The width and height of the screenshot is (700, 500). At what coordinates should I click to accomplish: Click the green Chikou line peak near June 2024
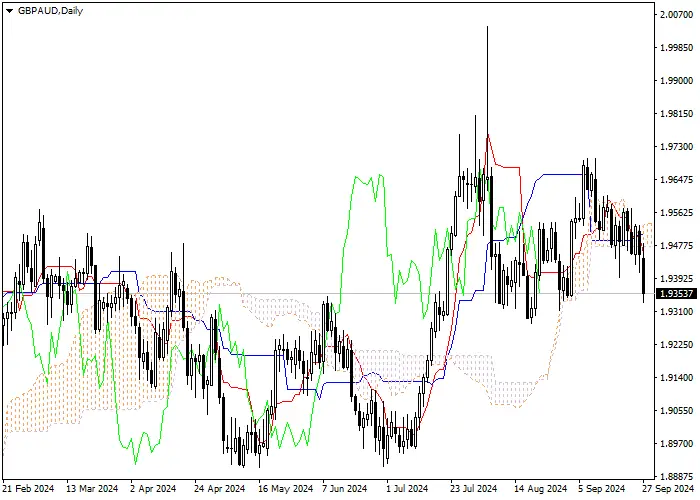[x=380, y=175]
